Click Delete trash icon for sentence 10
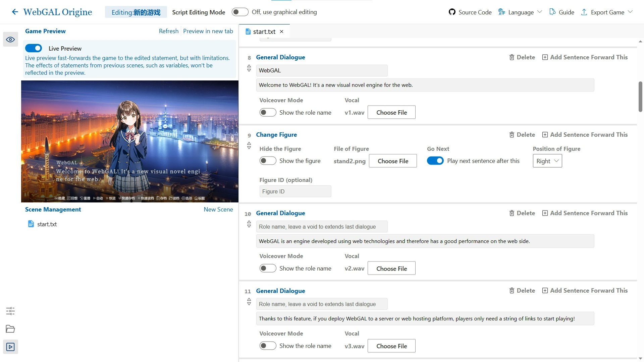644x362 pixels. tap(512, 213)
